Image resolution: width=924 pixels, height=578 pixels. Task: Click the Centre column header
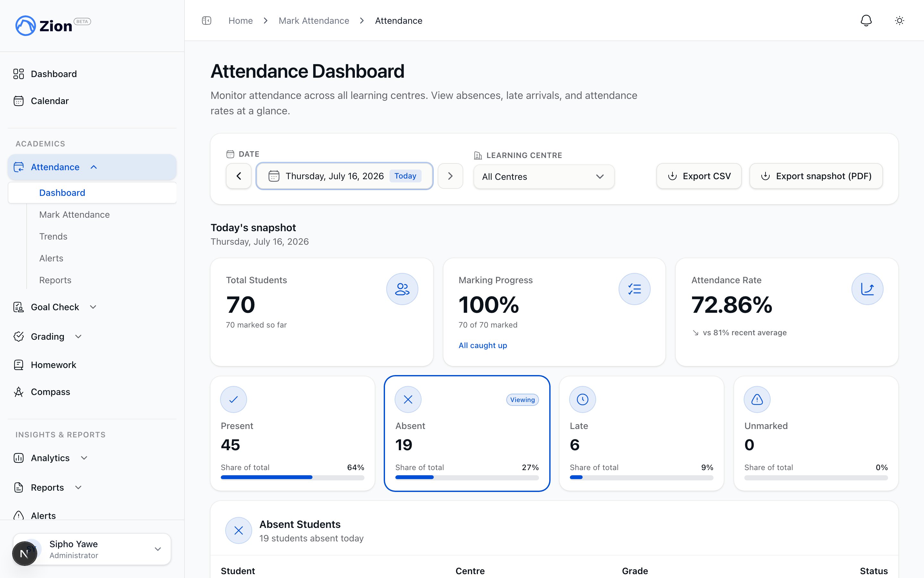click(x=470, y=571)
